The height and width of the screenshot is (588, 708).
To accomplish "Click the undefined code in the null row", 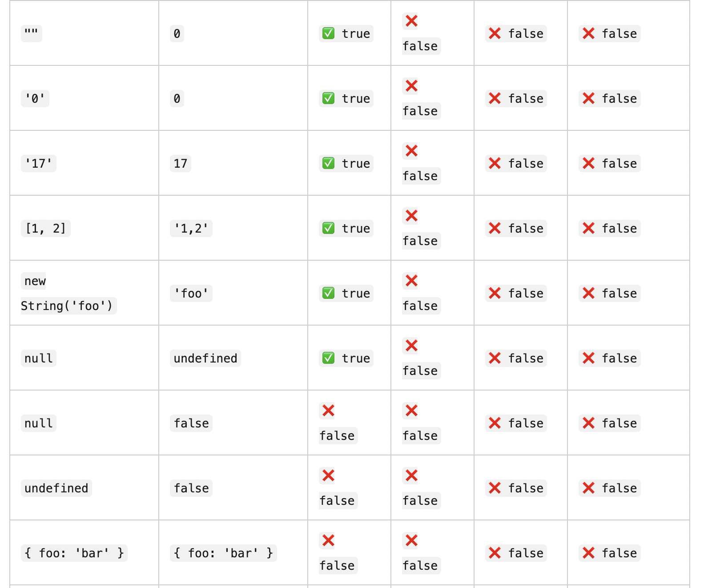I will (x=205, y=358).
